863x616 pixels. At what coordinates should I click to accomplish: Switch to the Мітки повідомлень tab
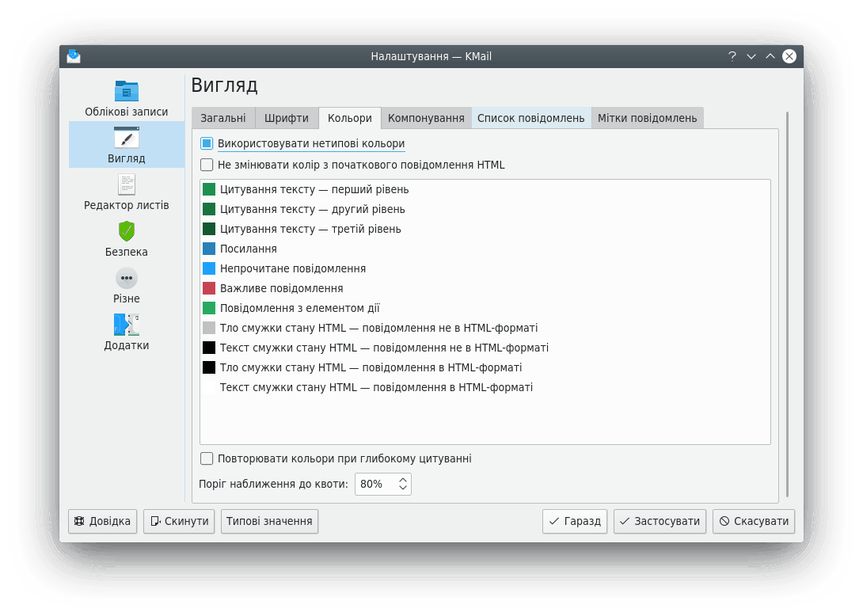(647, 118)
